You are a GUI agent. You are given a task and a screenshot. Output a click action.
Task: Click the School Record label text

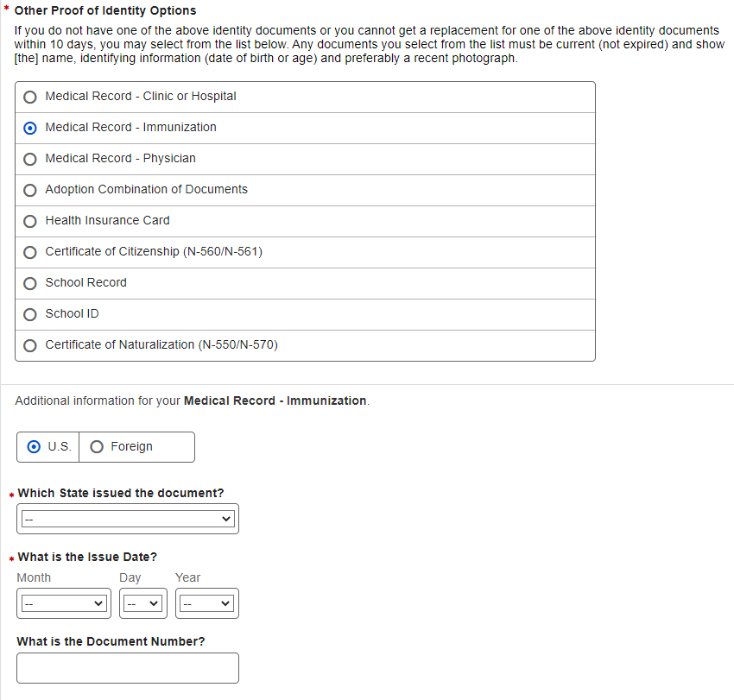pos(85,282)
